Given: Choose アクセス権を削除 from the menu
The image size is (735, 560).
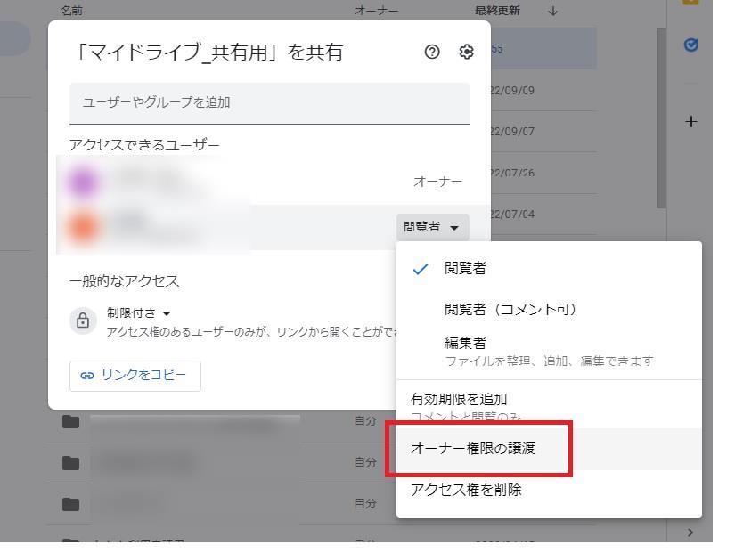Looking at the screenshot, I should point(466,490).
